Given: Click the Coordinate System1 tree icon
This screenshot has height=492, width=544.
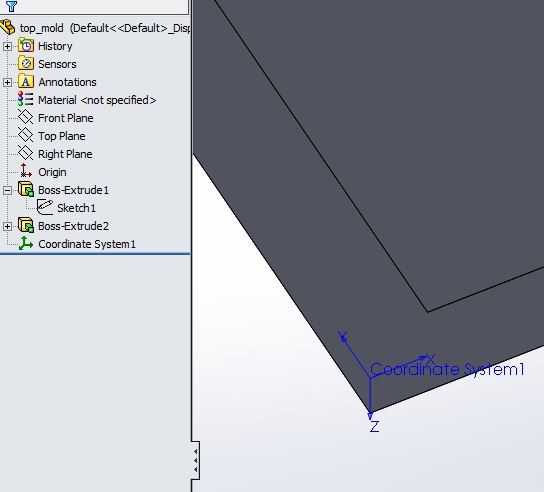Looking at the screenshot, I should 26,243.
